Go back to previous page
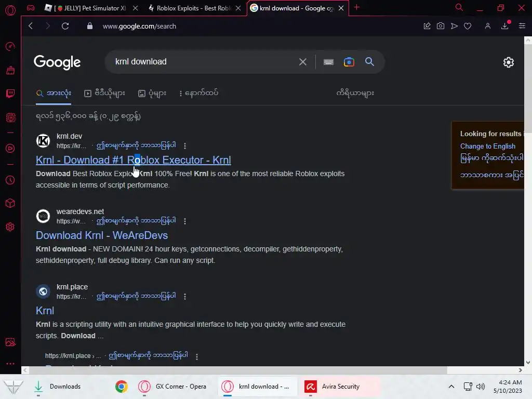 coord(31,26)
